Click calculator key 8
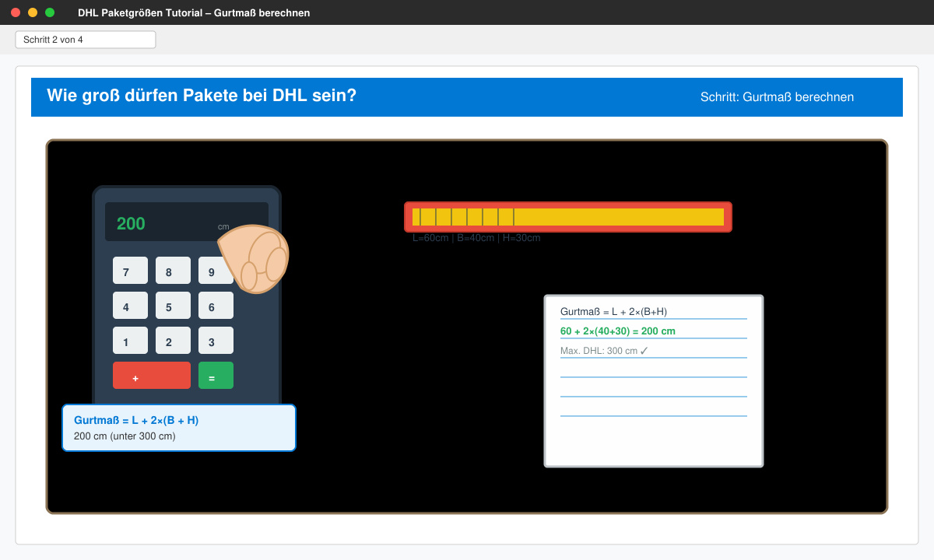 [x=173, y=271]
